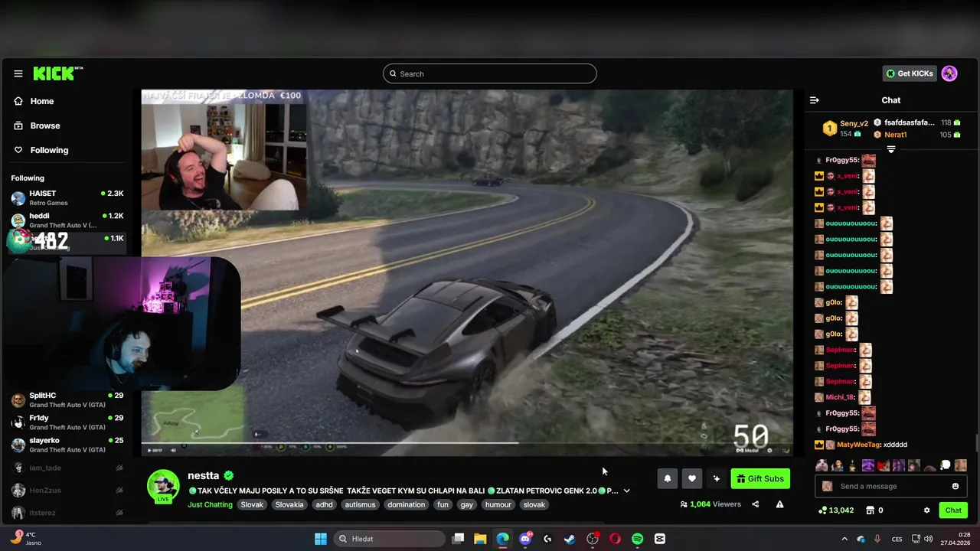Click Michi_18 username in chat
The image size is (980, 551).
(x=841, y=397)
